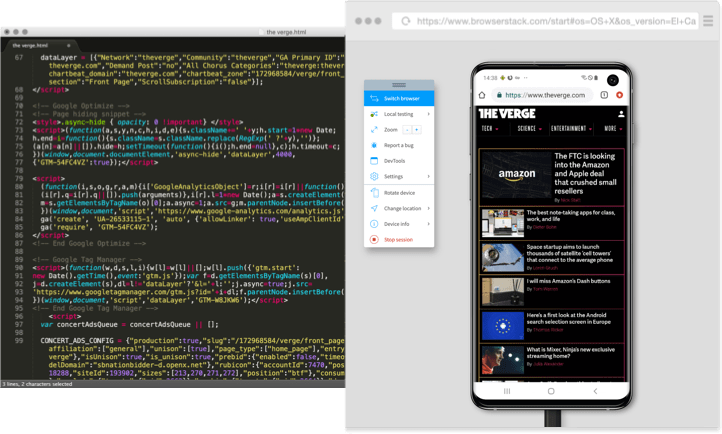Tap the EU flag Android article thumbnail
Viewport: 722px width, 434px height.
[x=503, y=326]
